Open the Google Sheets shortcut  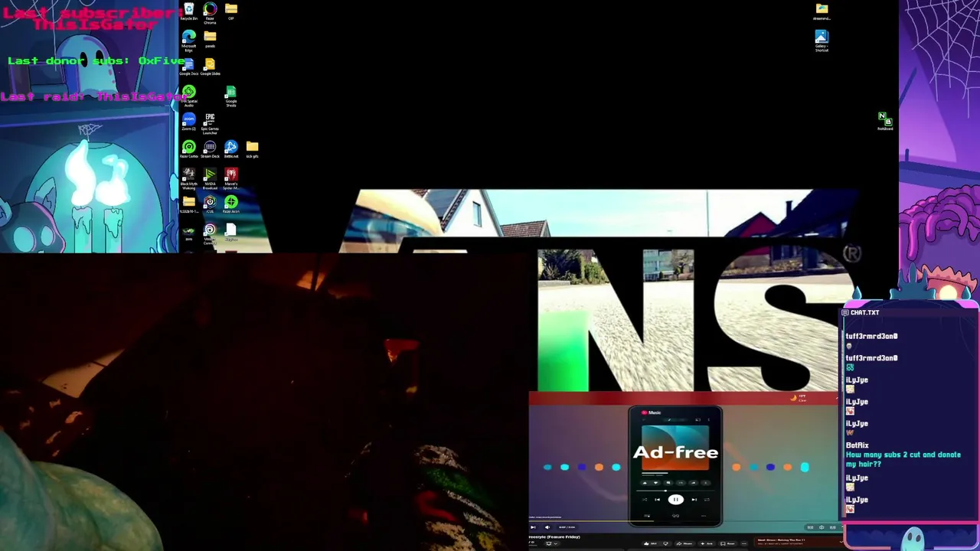tap(231, 96)
